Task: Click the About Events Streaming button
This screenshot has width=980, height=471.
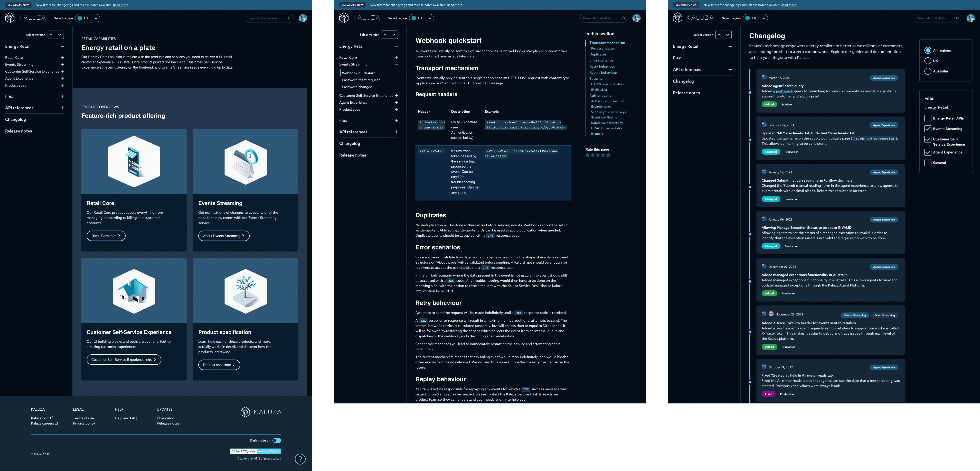Action: tap(224, 236)
